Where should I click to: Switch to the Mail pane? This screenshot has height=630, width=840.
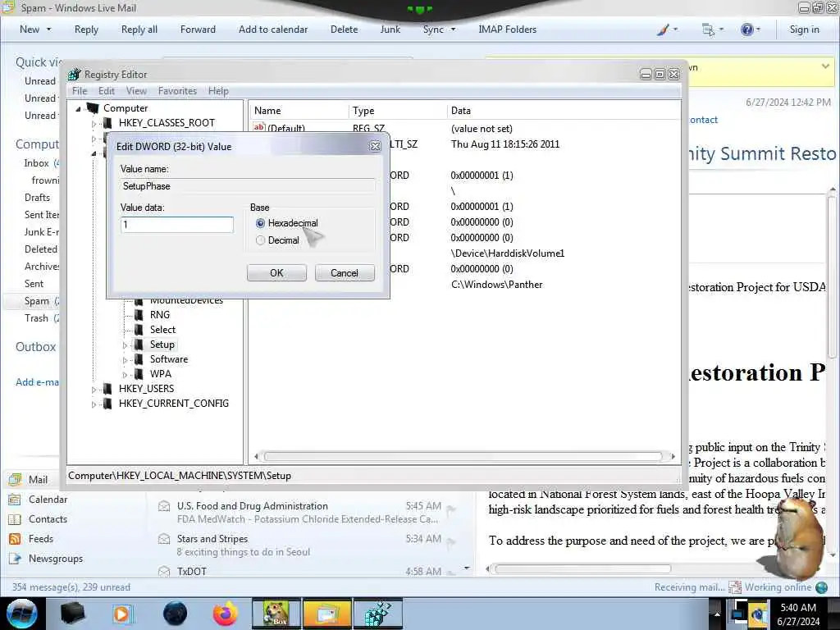pyautogui.click(x=38, y=479)
